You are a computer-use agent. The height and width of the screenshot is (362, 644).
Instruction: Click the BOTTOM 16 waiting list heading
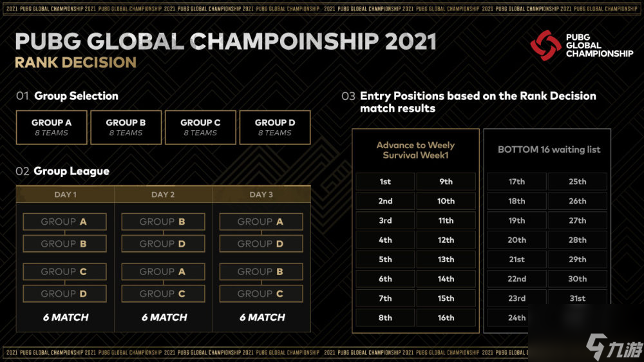[x=549, y=149]
